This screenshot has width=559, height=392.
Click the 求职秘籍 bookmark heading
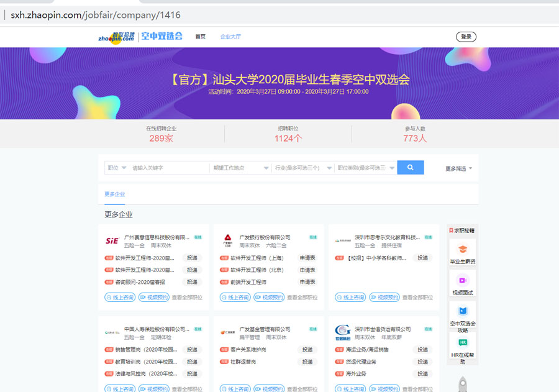(461, 230)
